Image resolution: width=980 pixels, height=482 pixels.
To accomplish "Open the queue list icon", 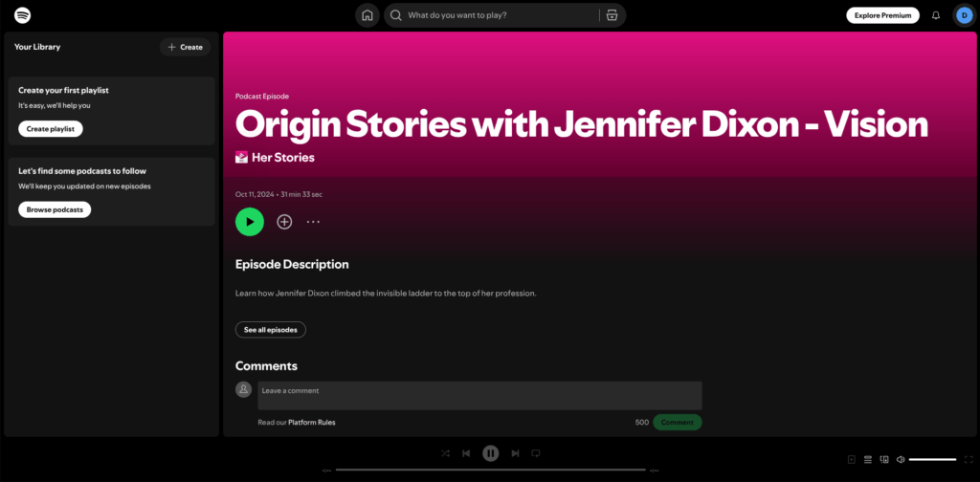I will point(868,459).
